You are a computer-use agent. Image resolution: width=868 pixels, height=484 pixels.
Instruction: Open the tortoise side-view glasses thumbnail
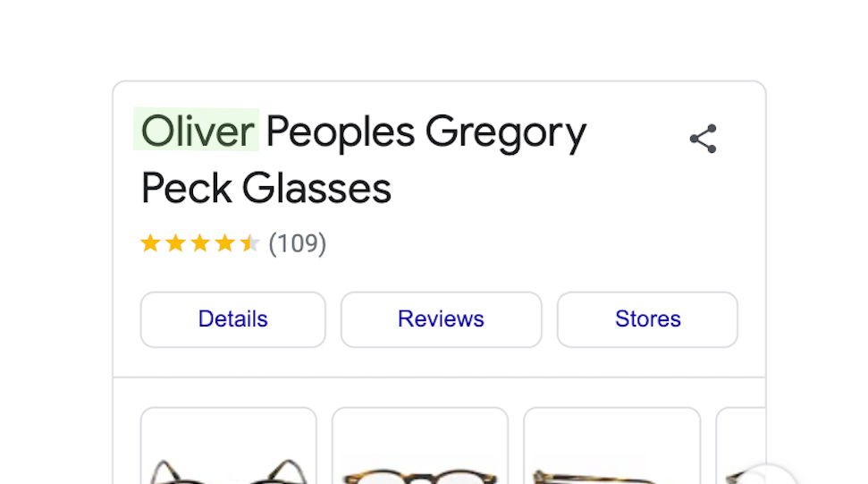[611, 446]
